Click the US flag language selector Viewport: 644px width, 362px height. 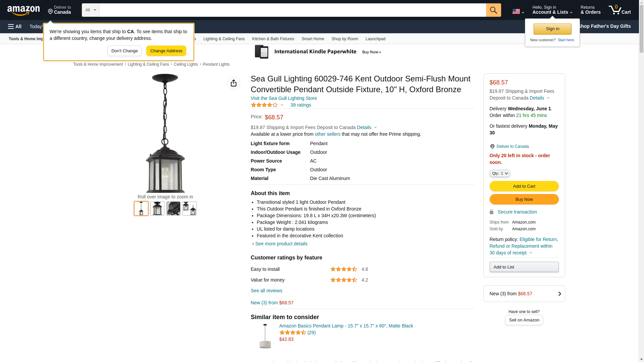coord(518,11)
